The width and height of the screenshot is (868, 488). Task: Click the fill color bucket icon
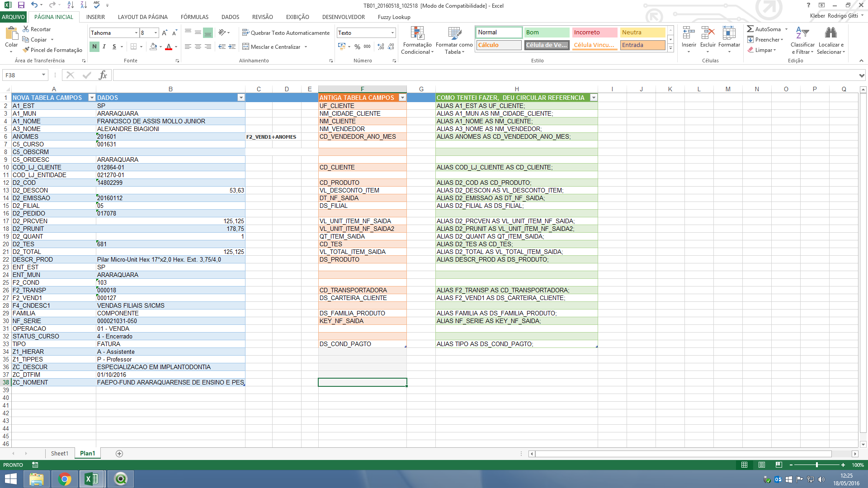pos(154,47)
